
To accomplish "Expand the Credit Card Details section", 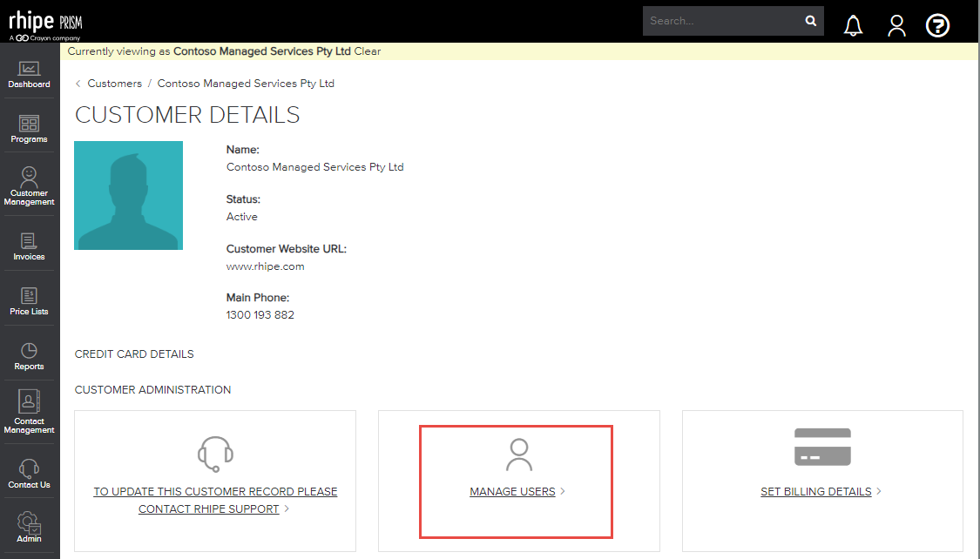I will [134, 354].
